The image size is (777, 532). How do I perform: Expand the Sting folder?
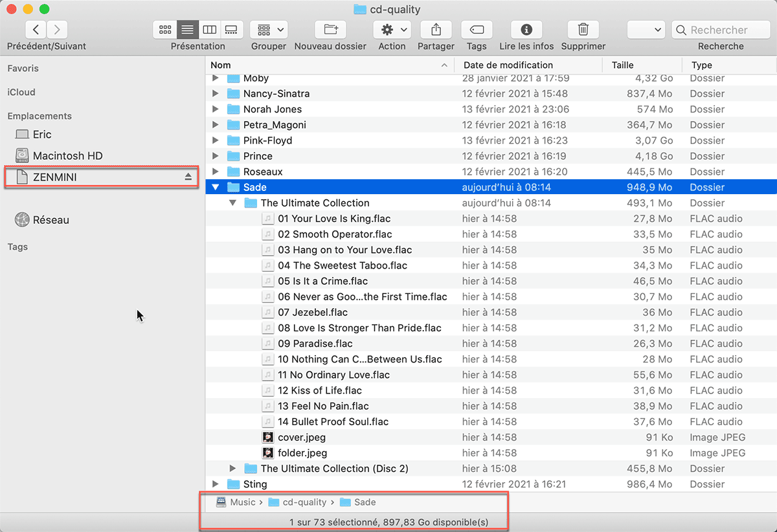coord(216,484)
